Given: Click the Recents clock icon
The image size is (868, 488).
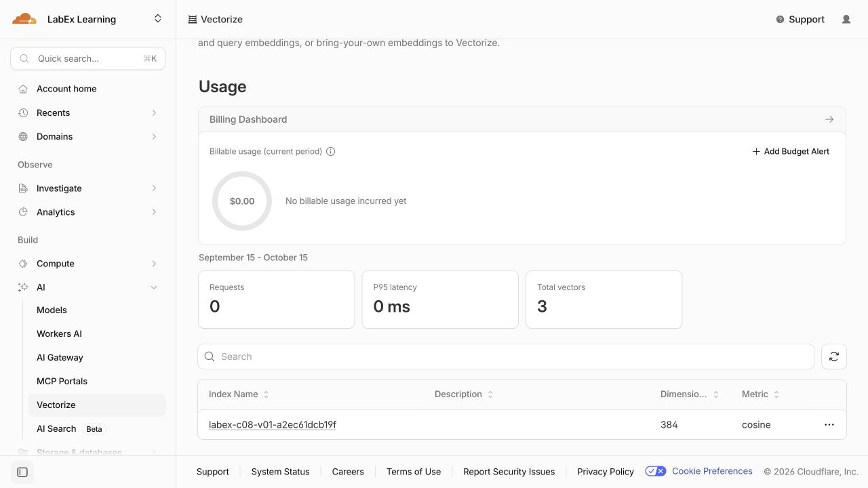Looking at the screenshot, I should 23,113.
